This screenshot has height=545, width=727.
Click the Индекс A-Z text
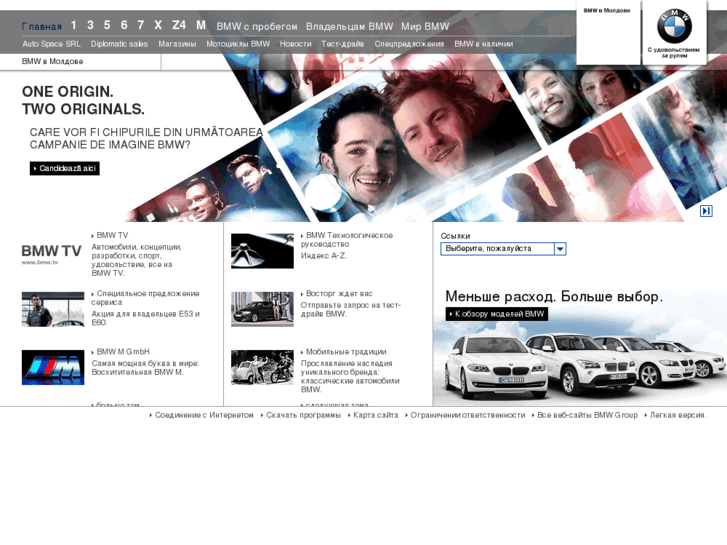click(324, 256)
